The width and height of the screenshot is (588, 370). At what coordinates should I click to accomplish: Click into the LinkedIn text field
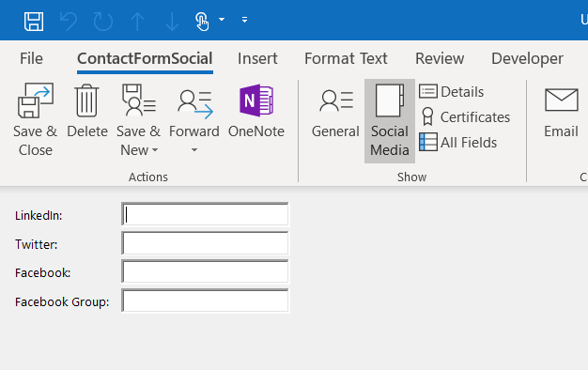(x=205, y=214)
